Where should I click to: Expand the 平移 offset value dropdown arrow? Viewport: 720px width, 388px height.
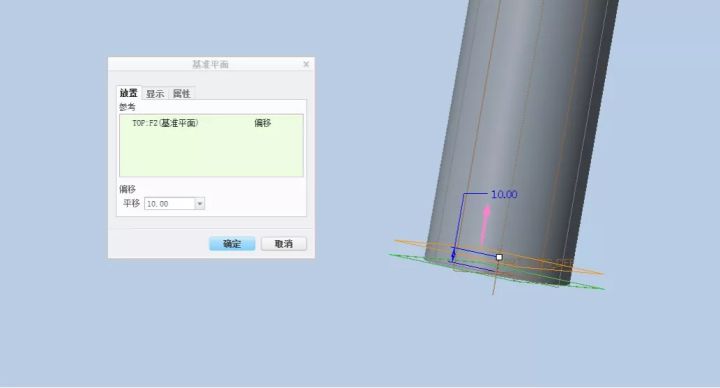click(200, 203)
